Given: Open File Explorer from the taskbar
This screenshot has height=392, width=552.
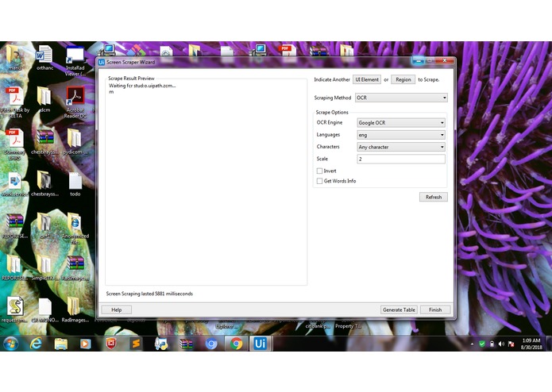Looking at the screenshot, I should click(60, 344).
